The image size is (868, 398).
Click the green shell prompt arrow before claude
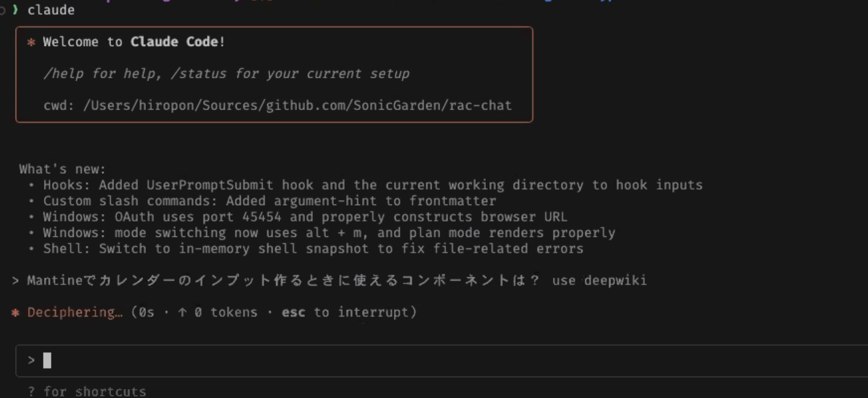click(16, 10)
